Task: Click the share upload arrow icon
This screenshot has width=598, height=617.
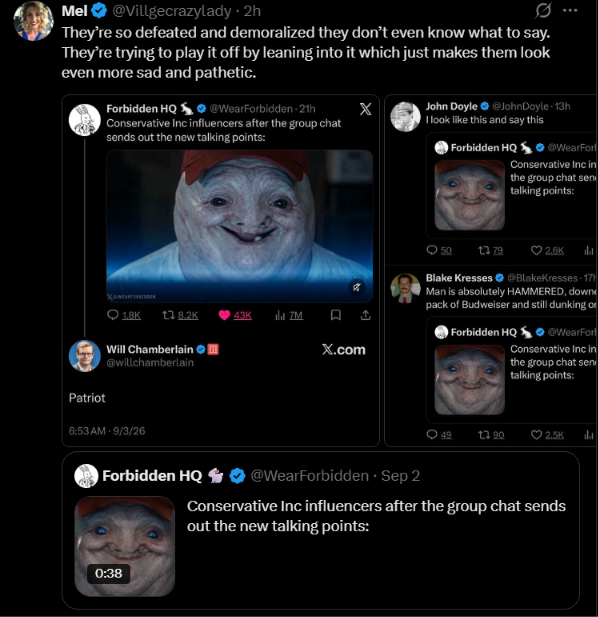Action: (365, 315)
